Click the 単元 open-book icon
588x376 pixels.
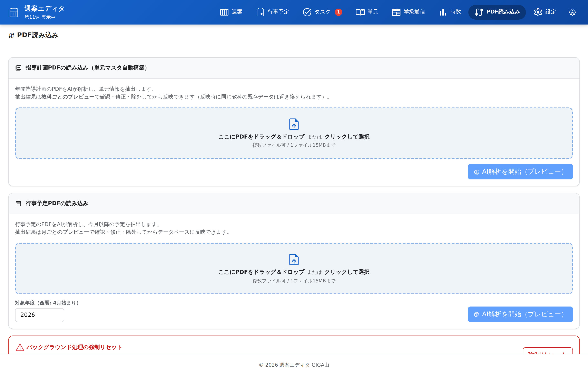click(x=360, y=12)
